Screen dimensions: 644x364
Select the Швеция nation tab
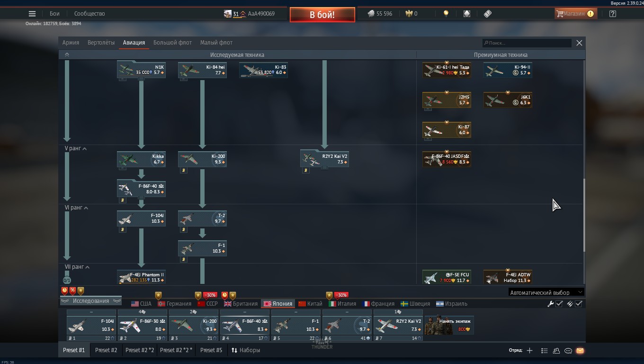pyautogui.click(x=415, y=304)
